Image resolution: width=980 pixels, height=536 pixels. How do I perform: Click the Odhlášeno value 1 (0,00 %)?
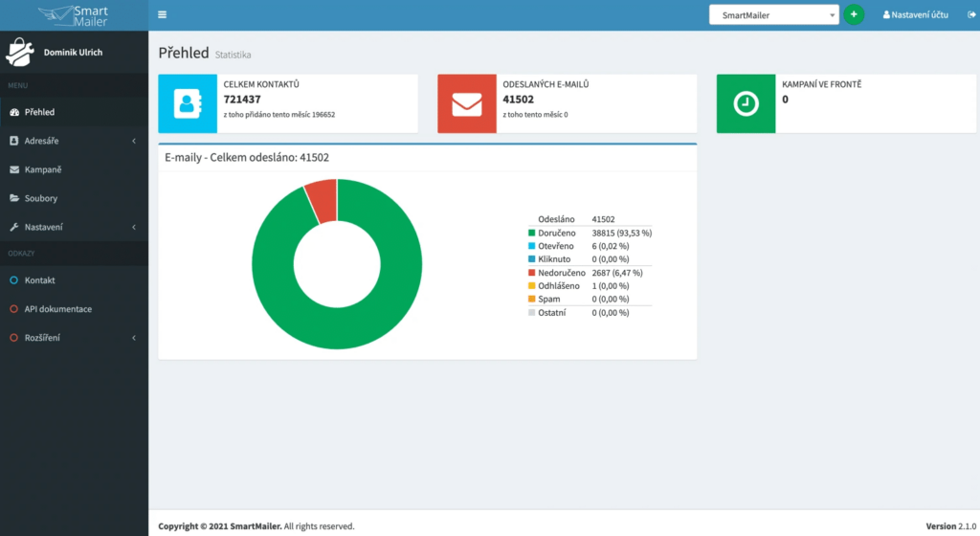click(x=611, y=286)
